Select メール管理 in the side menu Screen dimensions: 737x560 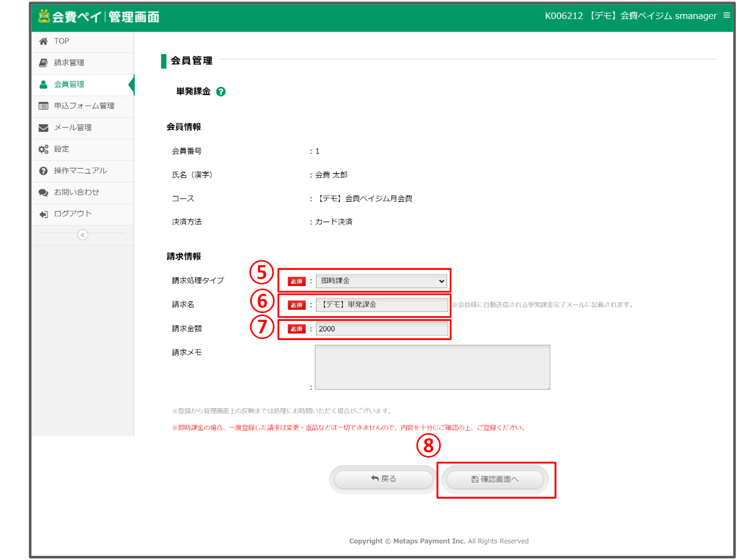(x=73, y=127)
